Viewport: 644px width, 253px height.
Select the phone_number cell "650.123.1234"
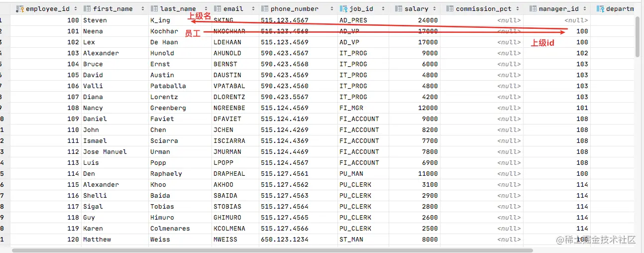tap(285, 240)
